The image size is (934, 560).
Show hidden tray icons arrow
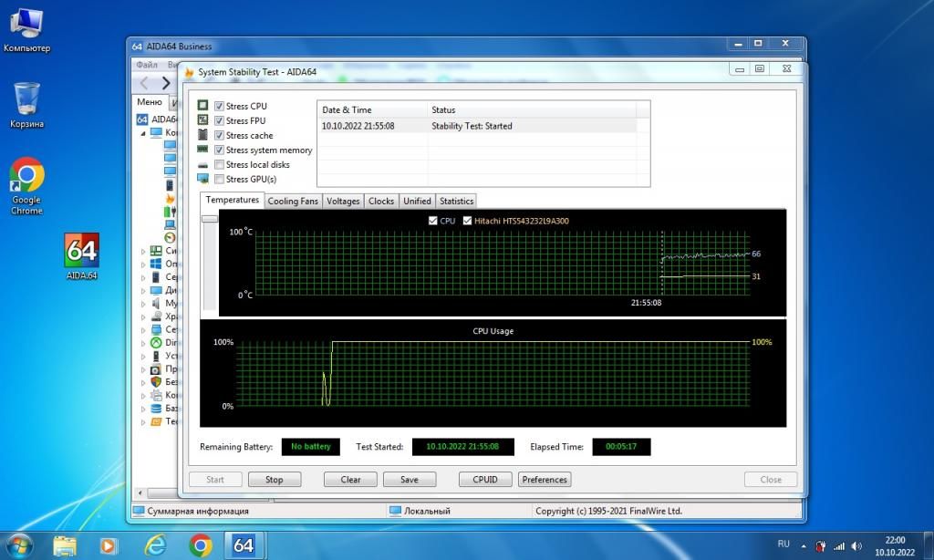coord(804,546)
